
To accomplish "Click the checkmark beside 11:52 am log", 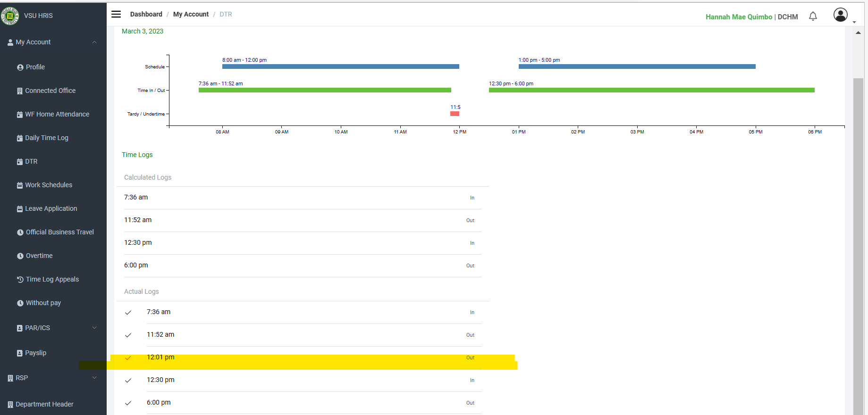I will pos(128,335).
